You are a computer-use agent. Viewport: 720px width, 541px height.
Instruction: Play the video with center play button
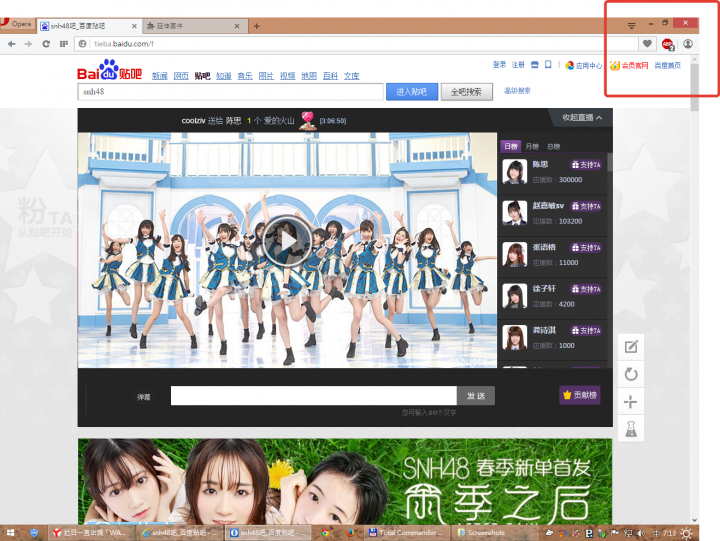[x=287, y=241]
